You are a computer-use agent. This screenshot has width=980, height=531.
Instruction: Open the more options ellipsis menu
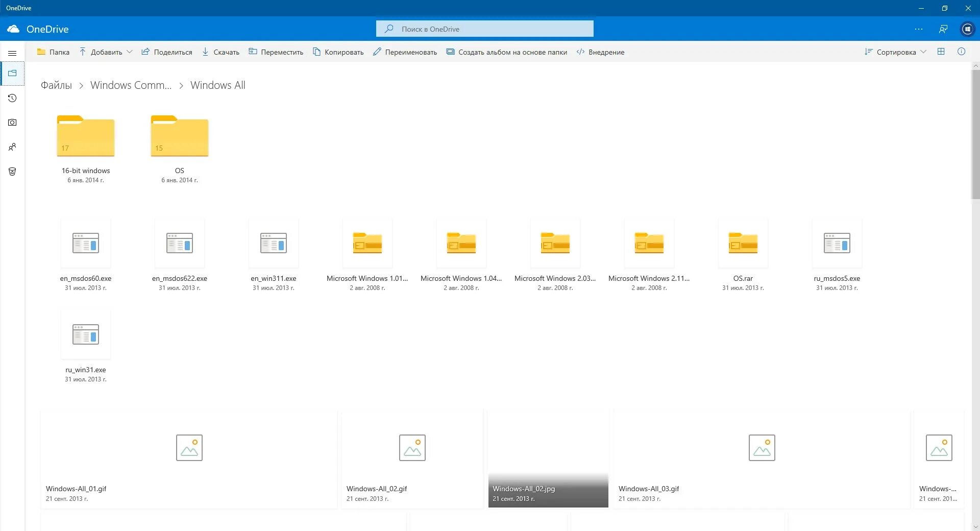(x=919, y=29)
